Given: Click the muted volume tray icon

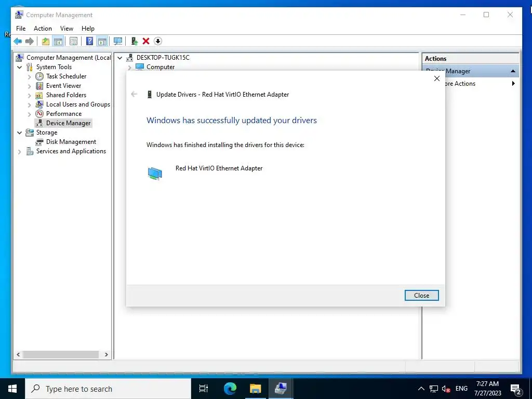Looking at the screenshot, I should (x=446, y=389).
